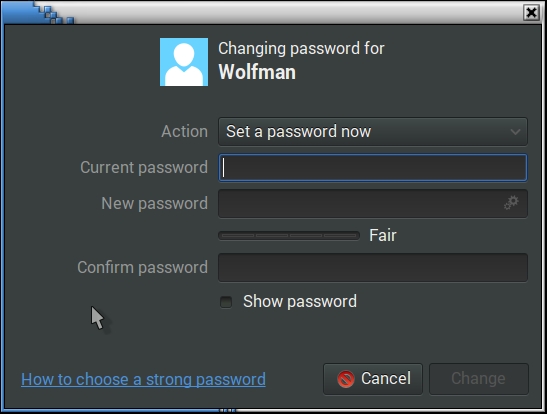This screenshot has height=414, width=547.
Task: Click the 'Fair' strength indicator label
Action: coord(383,235)
